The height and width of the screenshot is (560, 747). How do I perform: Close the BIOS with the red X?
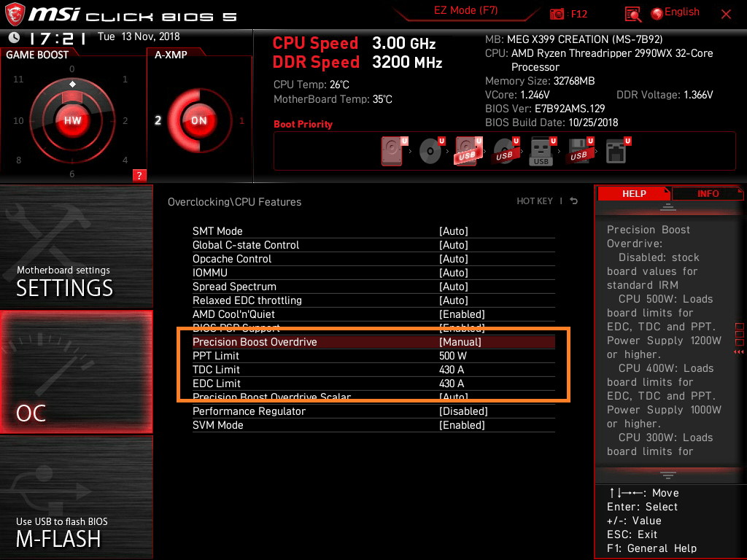pos(726,15)
